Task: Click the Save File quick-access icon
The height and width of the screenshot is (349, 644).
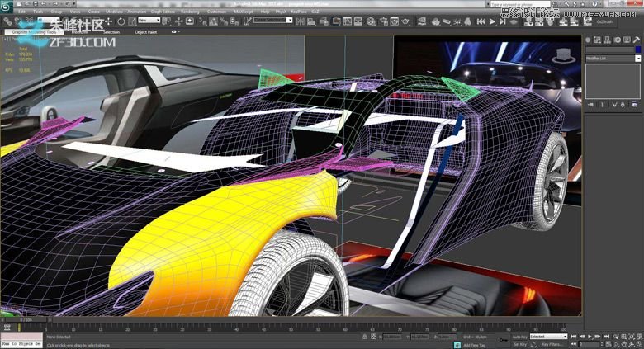Action: (36, 3)
